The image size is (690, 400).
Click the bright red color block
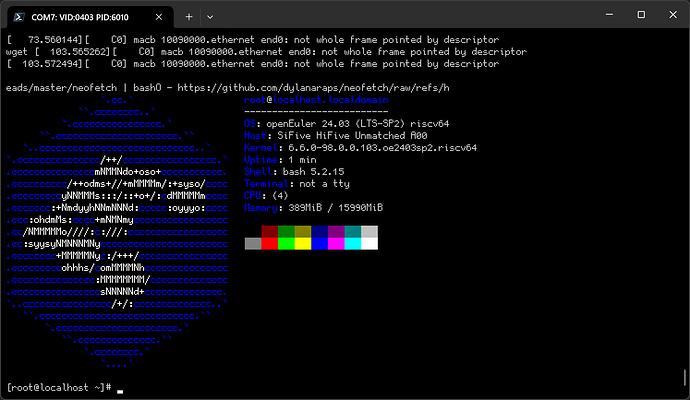point(270,243)
